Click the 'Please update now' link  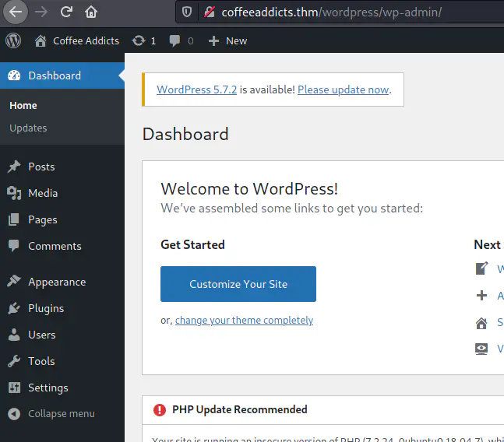(343, 89)
